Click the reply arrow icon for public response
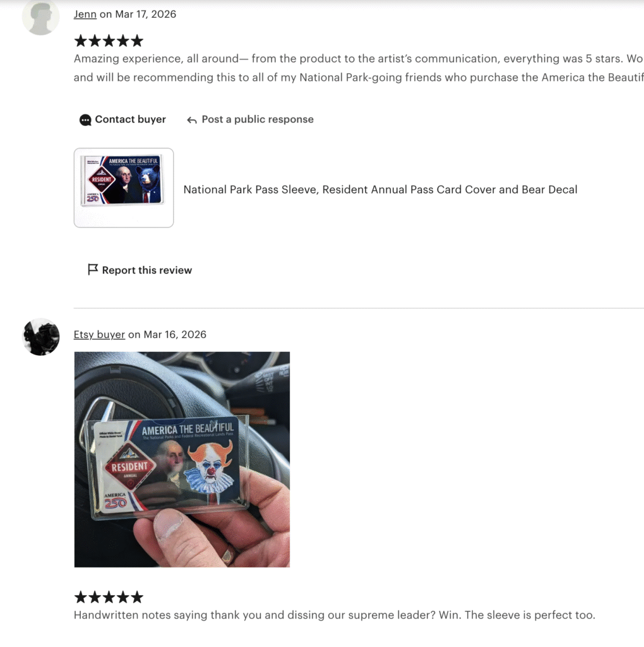The width and height of the screenshot is (644, 647). pos(192,120)
